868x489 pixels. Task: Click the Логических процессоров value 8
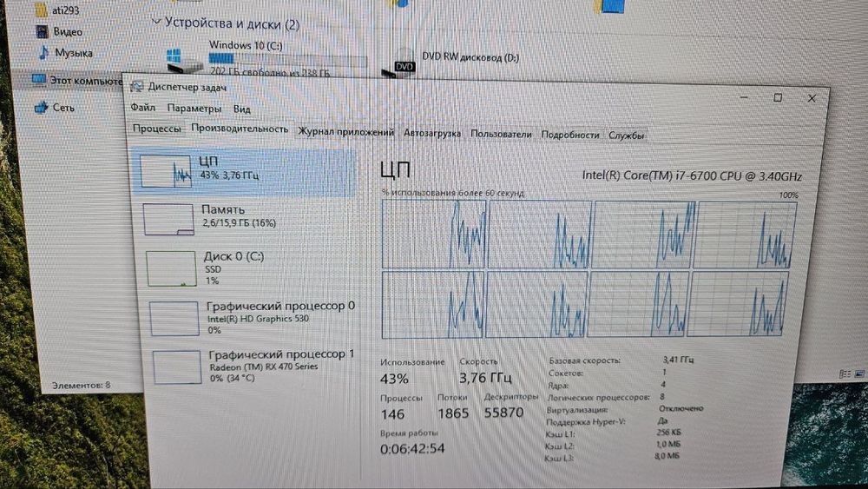[662, 397]
